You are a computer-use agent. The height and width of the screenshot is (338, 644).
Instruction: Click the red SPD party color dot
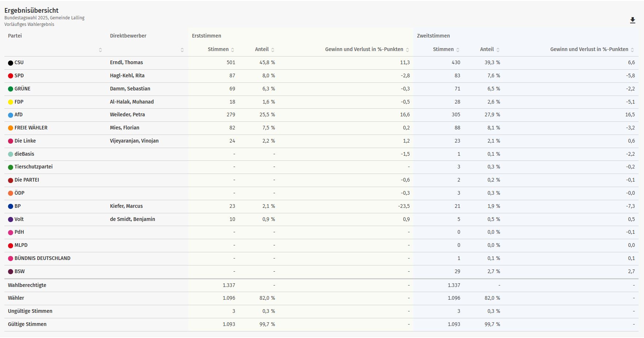point(11,76)
